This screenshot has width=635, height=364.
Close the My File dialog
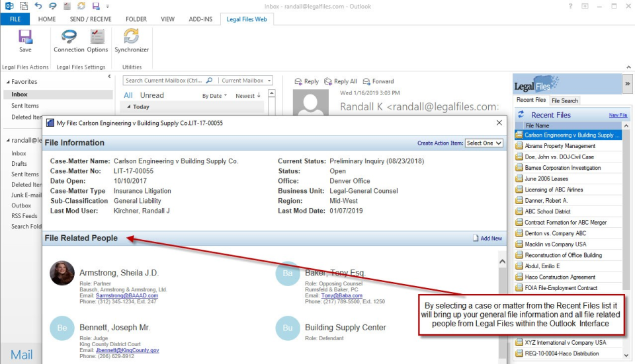click(x=499, y=123)
